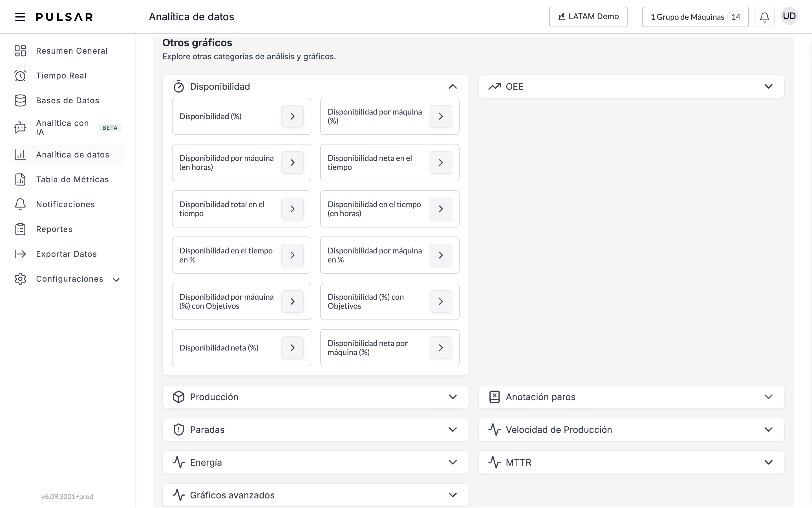Click the Analítica con IA robot icon

(x=20, y=128)
